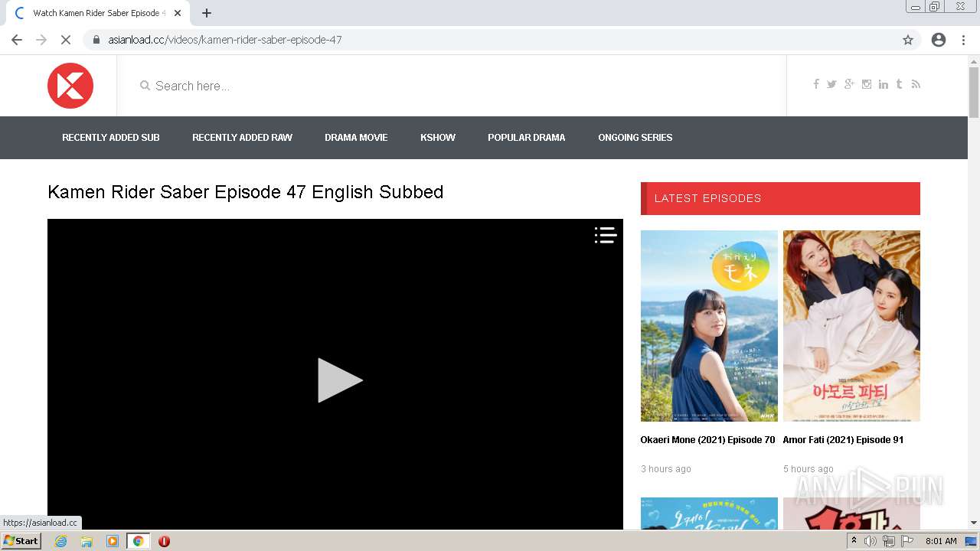
Task: Click the page vertical scrollbar
Action: (x=974, y=92)
